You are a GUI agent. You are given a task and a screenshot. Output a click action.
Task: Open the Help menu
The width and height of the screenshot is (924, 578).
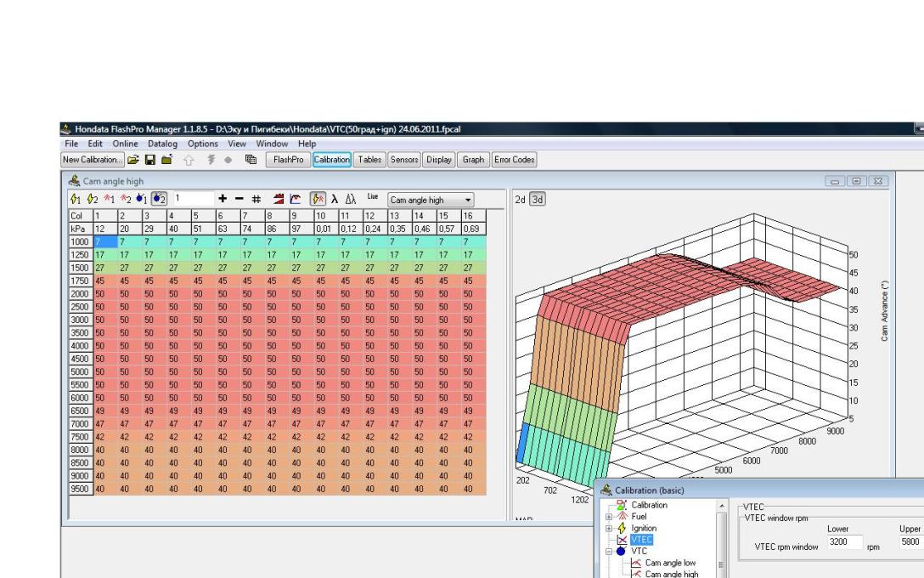(307, 144)
